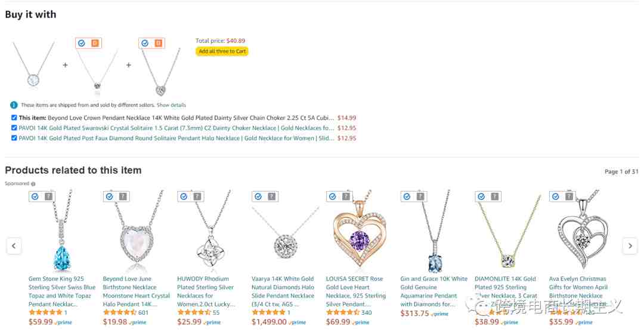Viewport: 644px width, 335px height.
Task: Uncheck the Beyond Love Crown Pendant item
Action: (14, 118)
